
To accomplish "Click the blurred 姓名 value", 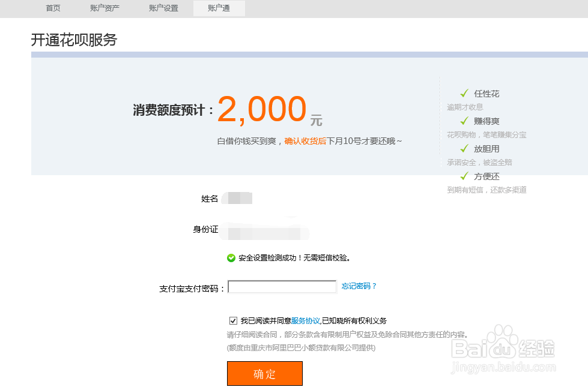I will tap(237, 198).
